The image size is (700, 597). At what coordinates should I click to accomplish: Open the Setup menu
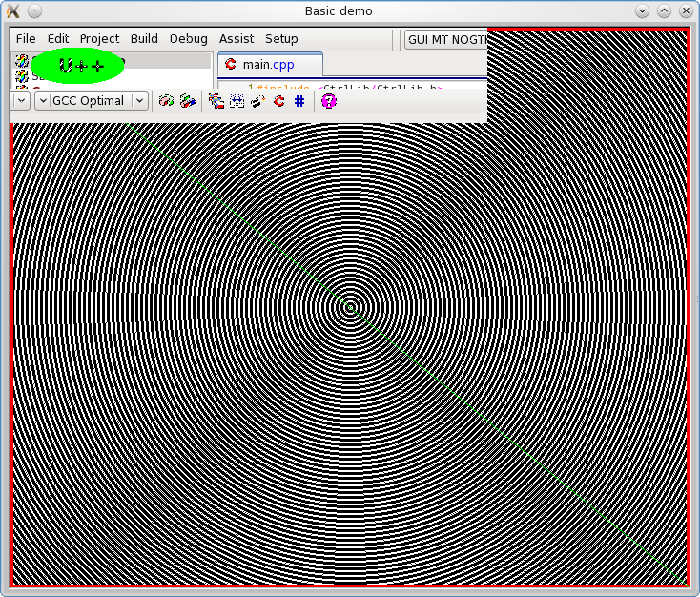pos(281,39)
